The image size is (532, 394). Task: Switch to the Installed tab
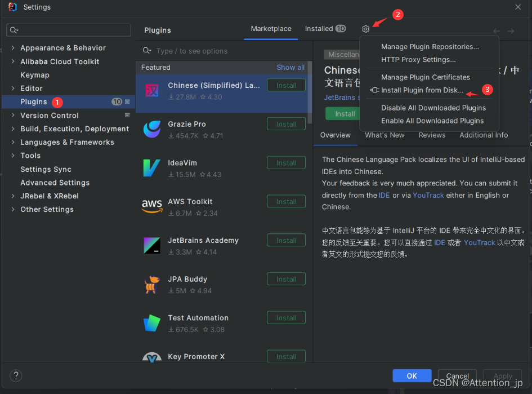click(x=319, y=29)
